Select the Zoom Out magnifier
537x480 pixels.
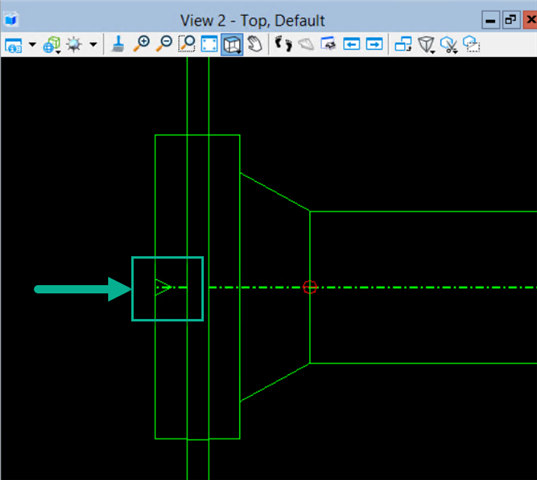[164, 44]
